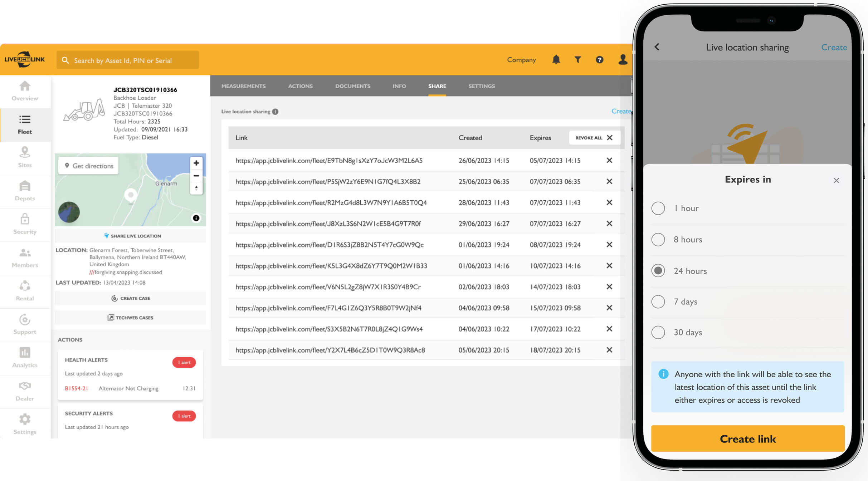Click Share Live Location button
868x481 pixels.
pyautogui.click(x=131, y=236)
